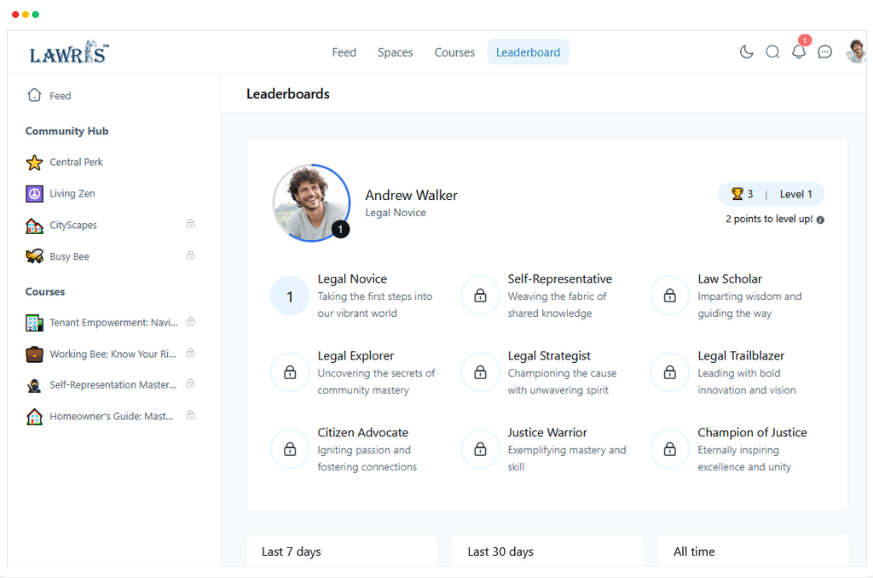This screenshot has height=578, width=873.
Task: Open the Living Zen space
Action: (x=72, y=194)
